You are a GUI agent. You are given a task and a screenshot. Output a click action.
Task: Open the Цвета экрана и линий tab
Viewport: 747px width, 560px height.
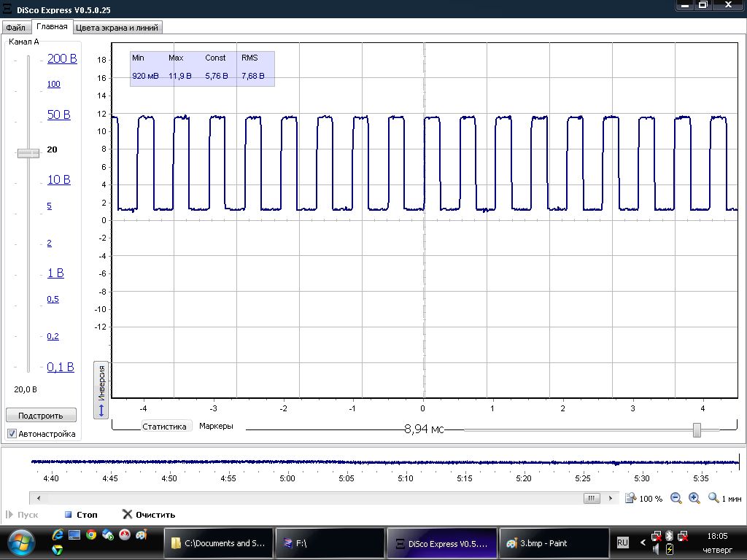click(117, 28)
